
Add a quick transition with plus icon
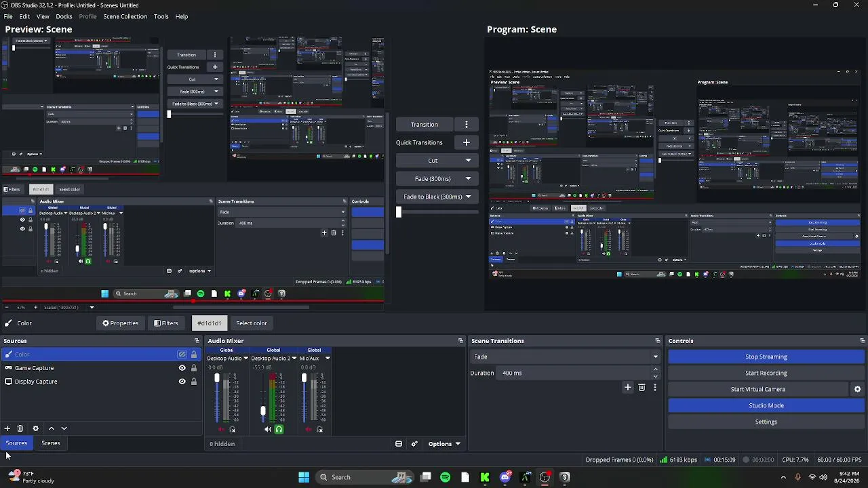466,142
